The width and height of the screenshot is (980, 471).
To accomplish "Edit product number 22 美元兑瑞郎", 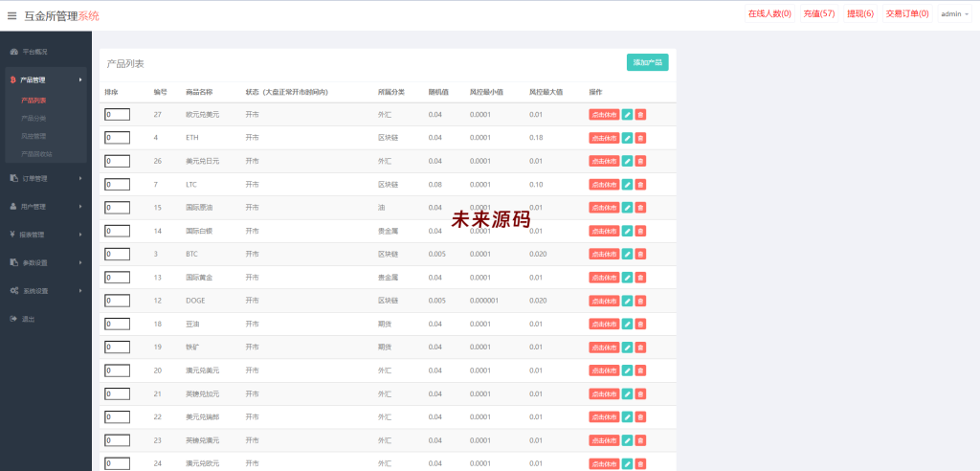I will (628, 417).
